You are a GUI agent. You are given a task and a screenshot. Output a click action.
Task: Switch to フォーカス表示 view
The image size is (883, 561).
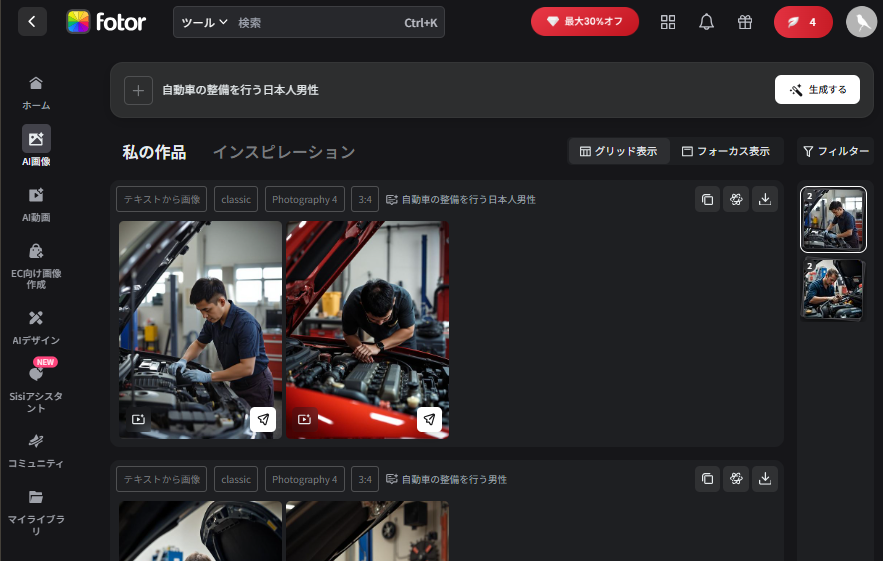tap(725, 151)
